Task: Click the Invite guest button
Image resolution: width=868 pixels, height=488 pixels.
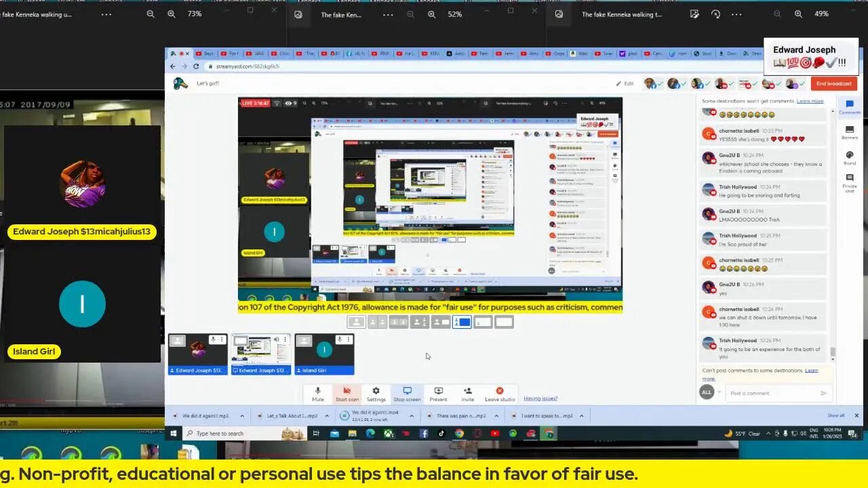Action: 467,394
